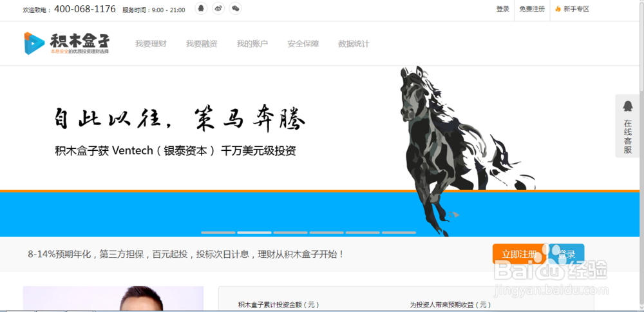The height and width of the screenshot is (312, 644).
Task: Open 安全保障 menu item
Action: pyautogui.click(x=303, y=44)
